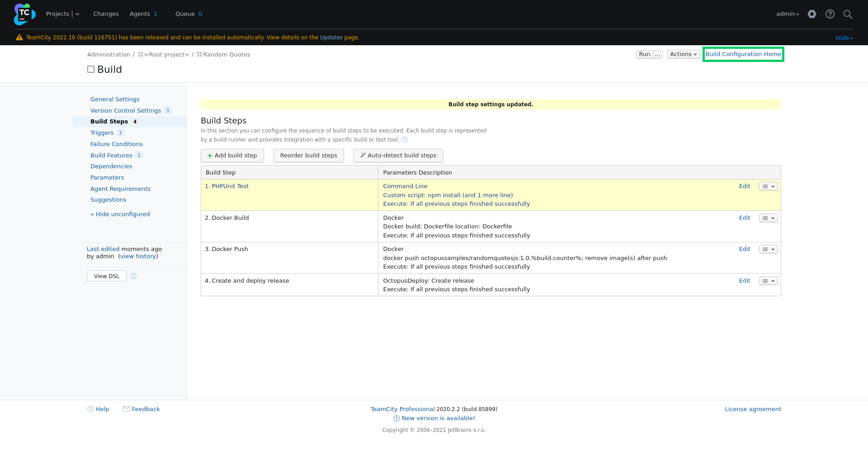Open the Run custom build ellipsis button
The image size is (868, 450).
658,54
